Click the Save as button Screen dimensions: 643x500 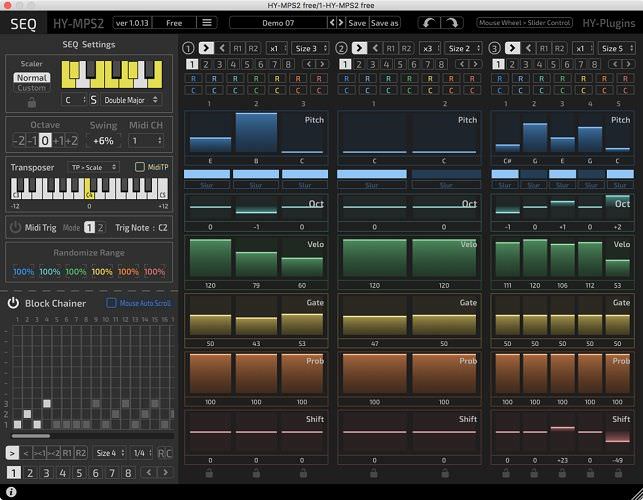pyautogui.click(x=385, y=22)
